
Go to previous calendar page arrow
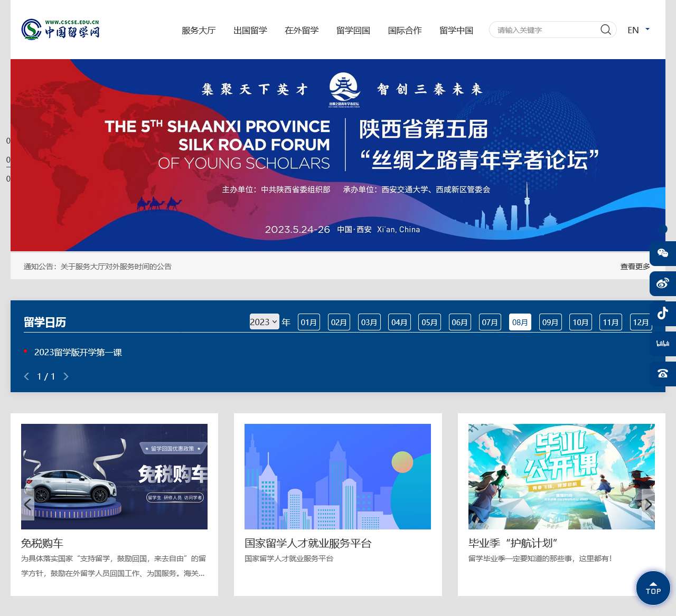coord(26,376)
